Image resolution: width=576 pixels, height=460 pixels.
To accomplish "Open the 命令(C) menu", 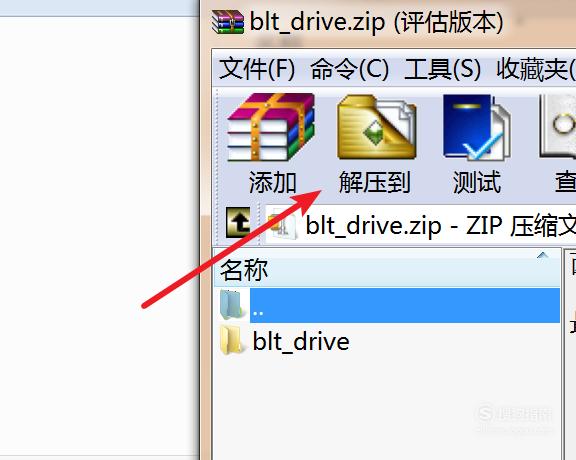I will pyautogui.click(x=349, y=69).
